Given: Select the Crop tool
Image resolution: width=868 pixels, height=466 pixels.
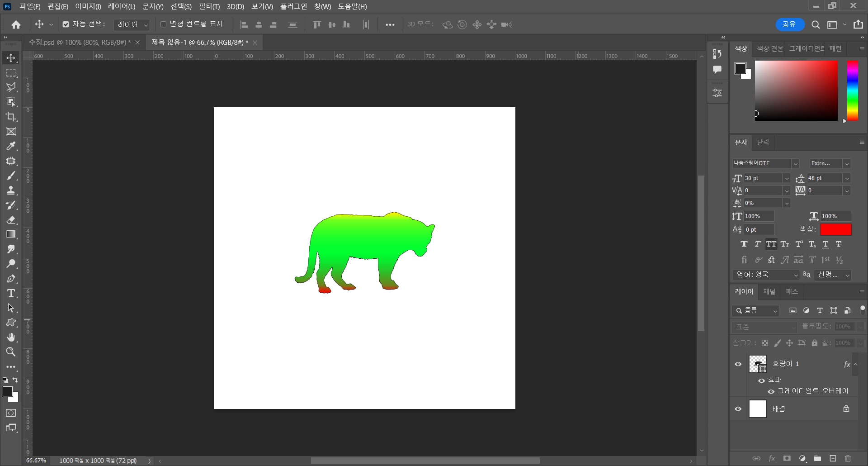Looking at the screenshot, I should [11, 117].
